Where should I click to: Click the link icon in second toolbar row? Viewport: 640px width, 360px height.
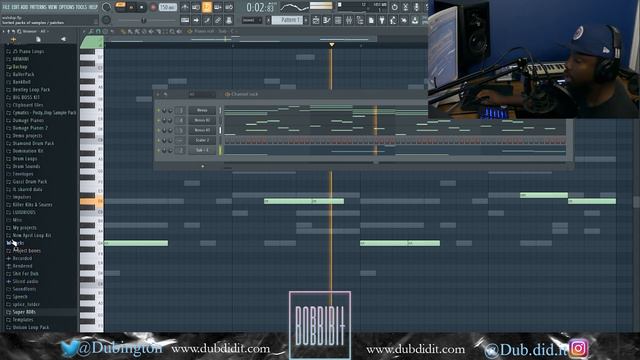point(218,20)
